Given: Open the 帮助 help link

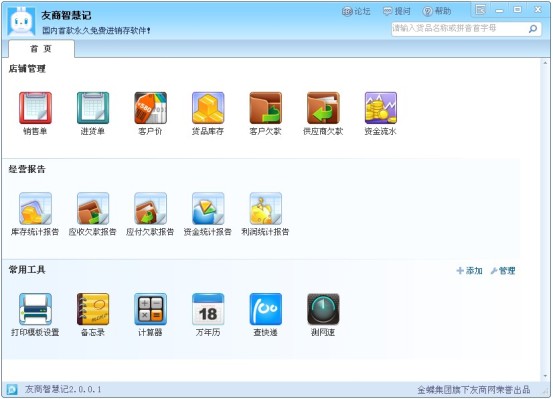Looking at the screenshot, I should tap(437, 11).
